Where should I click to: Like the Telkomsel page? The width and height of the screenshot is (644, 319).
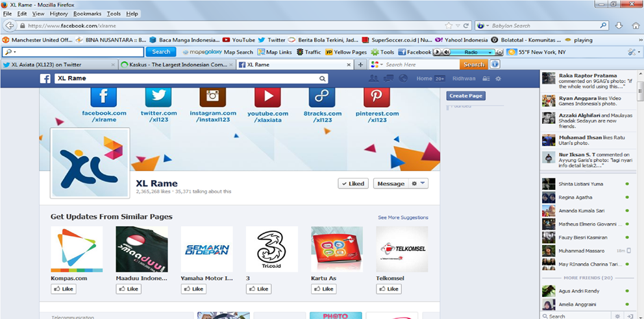[388, 289]
